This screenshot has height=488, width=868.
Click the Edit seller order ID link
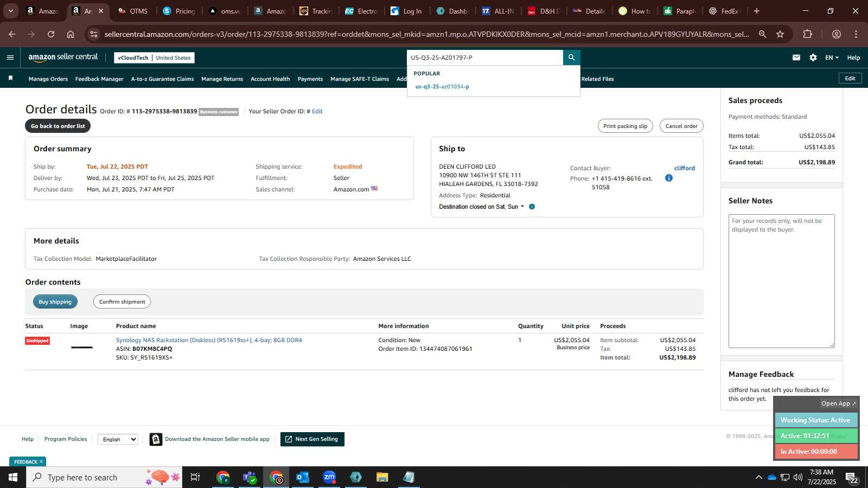point(317,111)
